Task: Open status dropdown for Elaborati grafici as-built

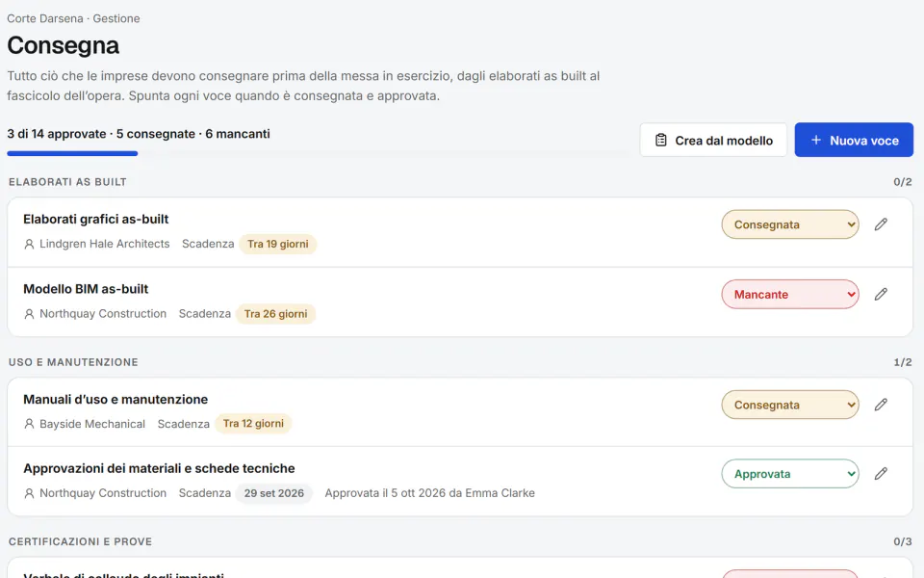Action: tap(789, 224)
